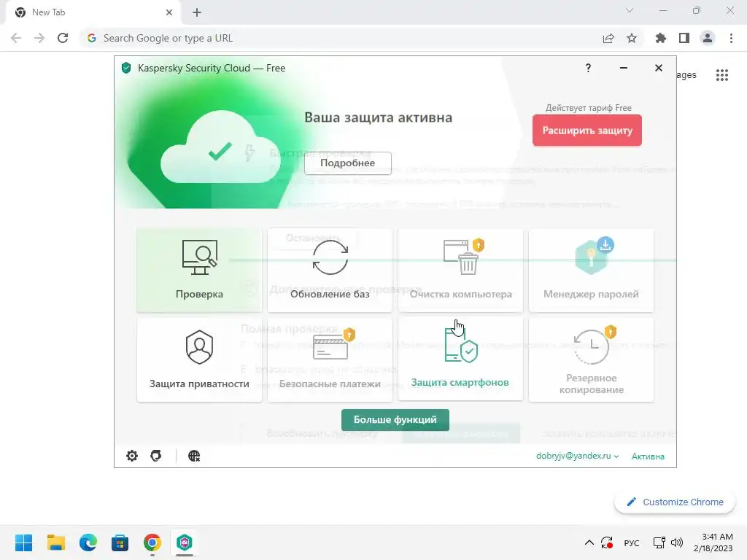
Task: Click Chrome reload page icon
Action: tap(63, 38)
